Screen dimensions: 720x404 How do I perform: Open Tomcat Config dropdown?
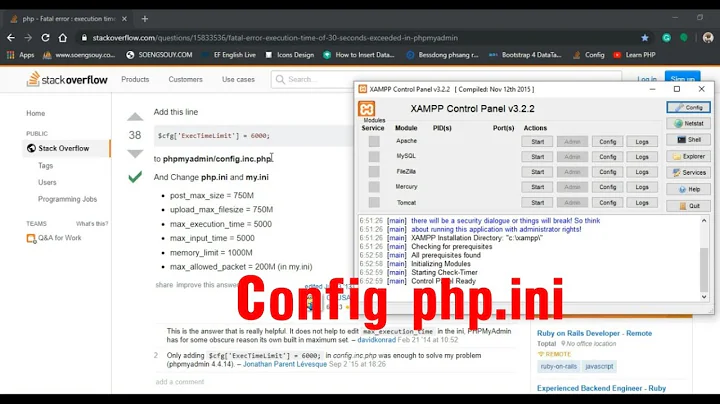608,202
